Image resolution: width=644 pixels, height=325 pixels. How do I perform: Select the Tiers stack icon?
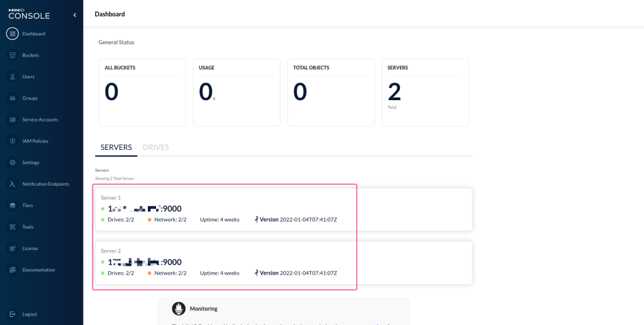pos(12,205)
